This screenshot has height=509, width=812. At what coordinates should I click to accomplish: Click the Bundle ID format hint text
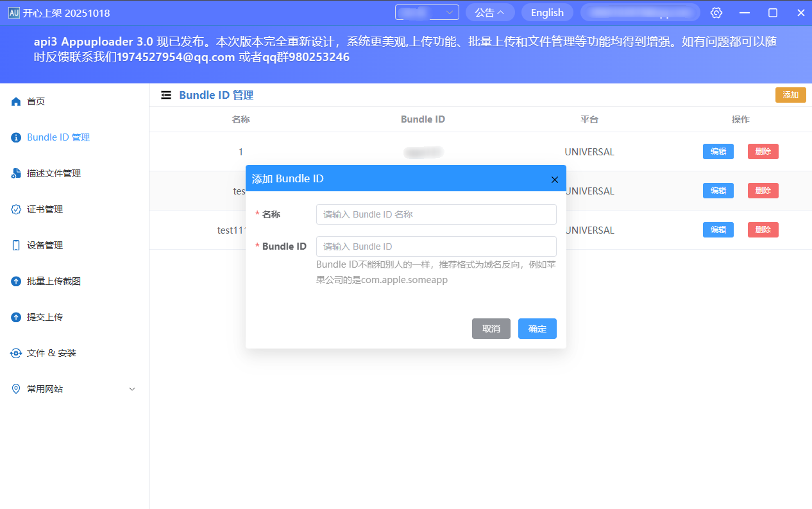[436, 272]
